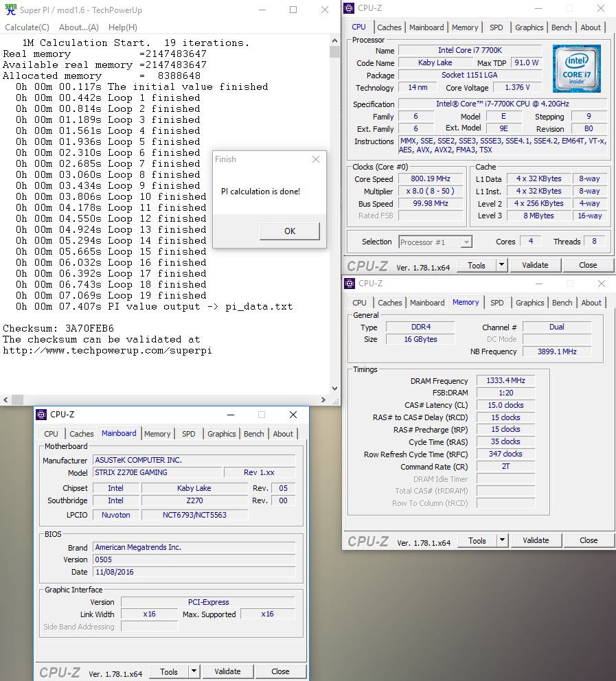Click BIOS date value '11/08/2016'

click(194, 572)
